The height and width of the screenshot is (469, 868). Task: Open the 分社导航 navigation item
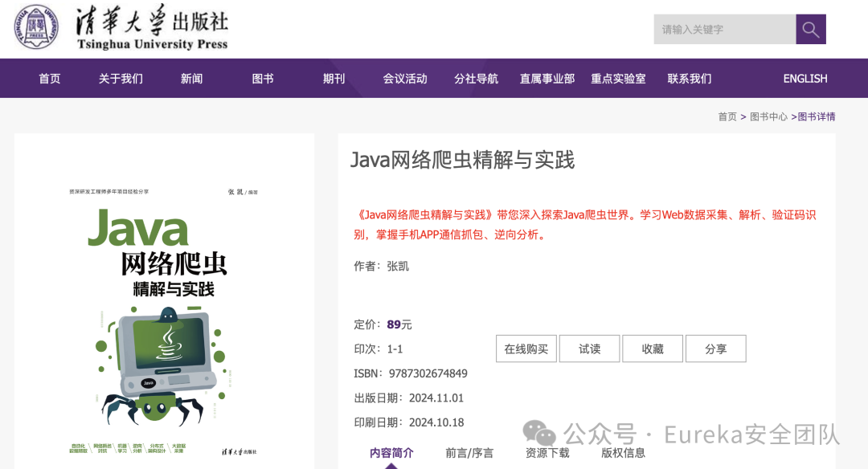[x=476, y=79]
